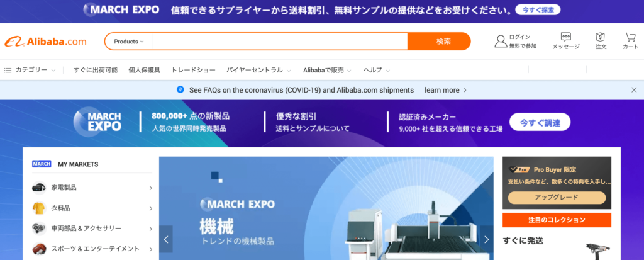This screenshot has height=260, width=644.
Task: Show the next carousel slide
Action: tap(487, 239)
